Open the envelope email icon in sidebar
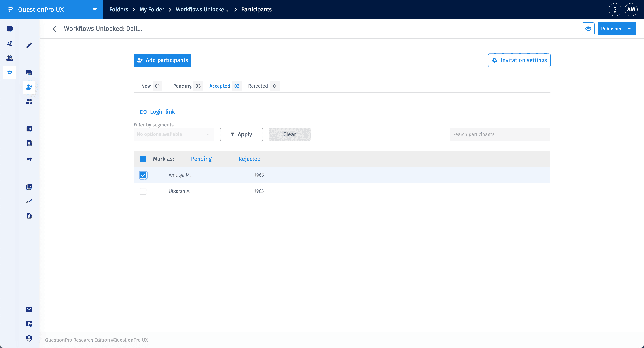Viewport: 644px width, 348px height. coord(29,309)
